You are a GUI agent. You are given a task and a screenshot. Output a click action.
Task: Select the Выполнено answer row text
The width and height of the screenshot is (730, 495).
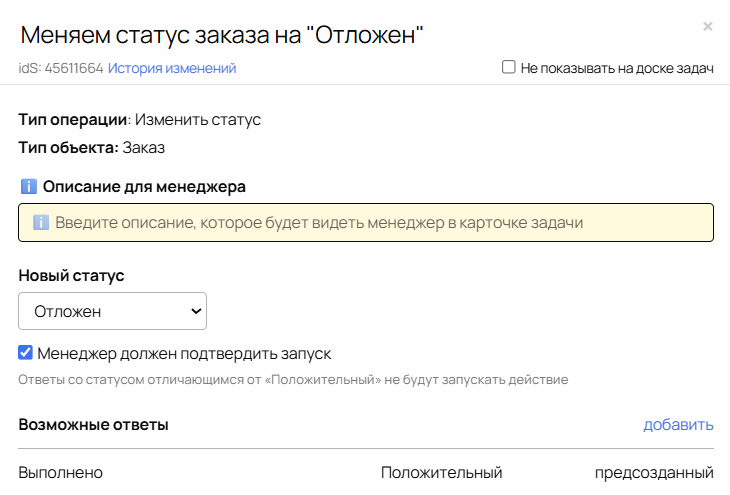tap(61, 473)
